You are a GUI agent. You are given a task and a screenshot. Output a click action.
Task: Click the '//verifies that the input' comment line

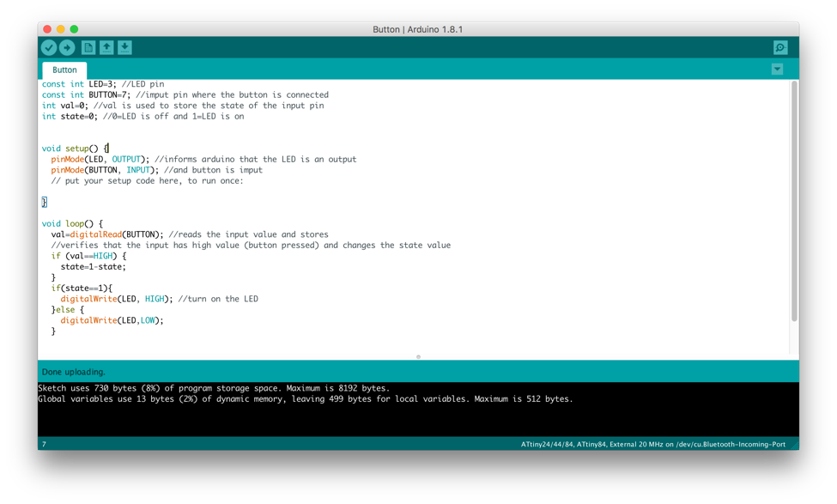251,245
